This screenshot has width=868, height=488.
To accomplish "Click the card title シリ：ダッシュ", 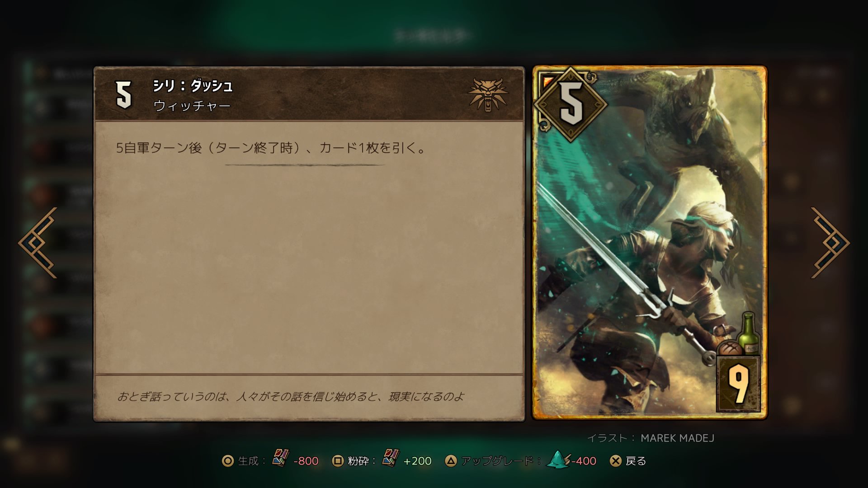I will [x=193, y=85].
